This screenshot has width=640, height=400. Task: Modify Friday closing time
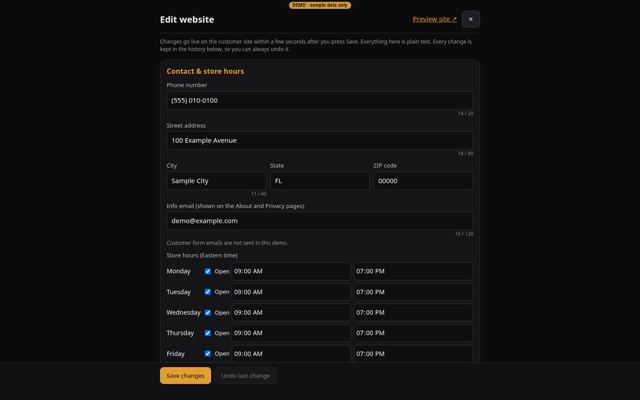click(x=413, y=354)
